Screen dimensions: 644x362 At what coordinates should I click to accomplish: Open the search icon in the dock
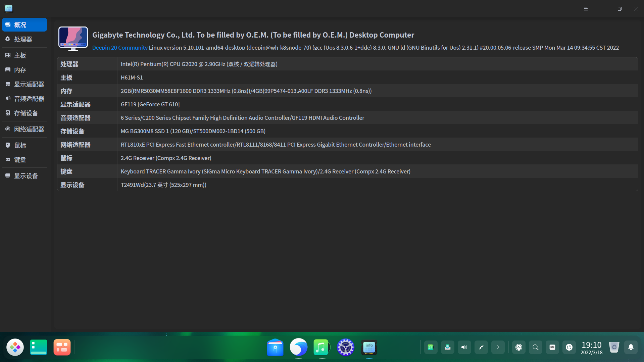click(536, 347)
